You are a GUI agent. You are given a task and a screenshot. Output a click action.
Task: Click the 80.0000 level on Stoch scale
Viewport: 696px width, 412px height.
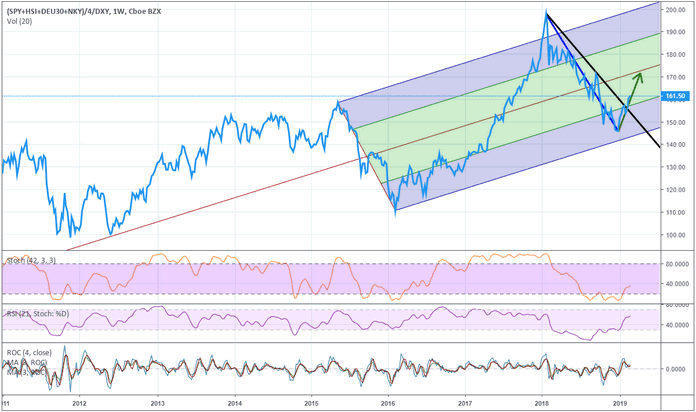pos(677,264)
